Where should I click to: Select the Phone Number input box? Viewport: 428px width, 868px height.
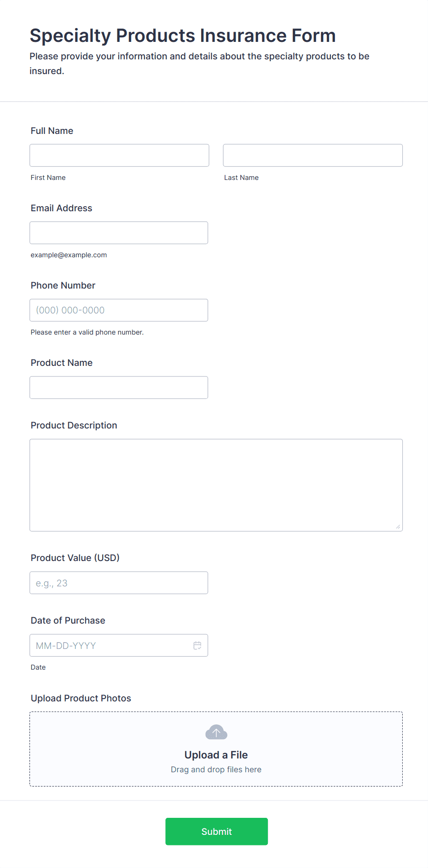119,310
